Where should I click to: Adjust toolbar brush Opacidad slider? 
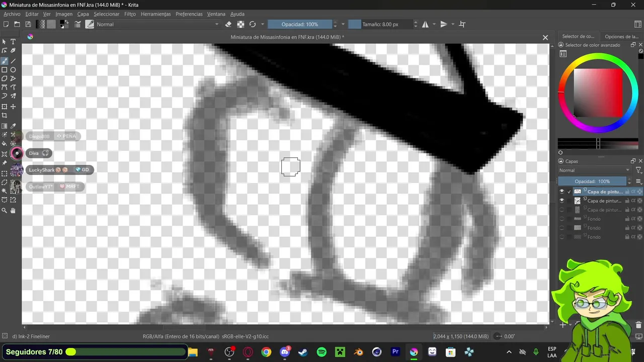(299, 24)
